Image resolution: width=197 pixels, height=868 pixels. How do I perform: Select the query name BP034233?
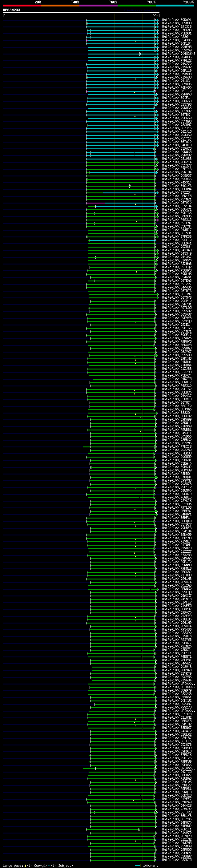(x=11, y=10)
